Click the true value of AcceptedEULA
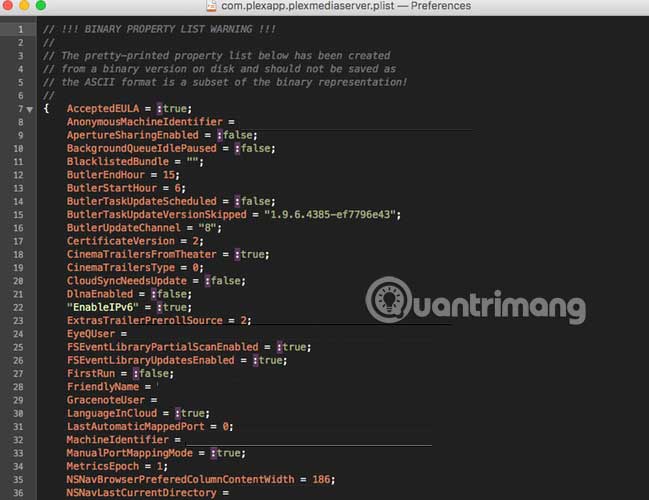 pyautogui.click(x=175, y=109)
